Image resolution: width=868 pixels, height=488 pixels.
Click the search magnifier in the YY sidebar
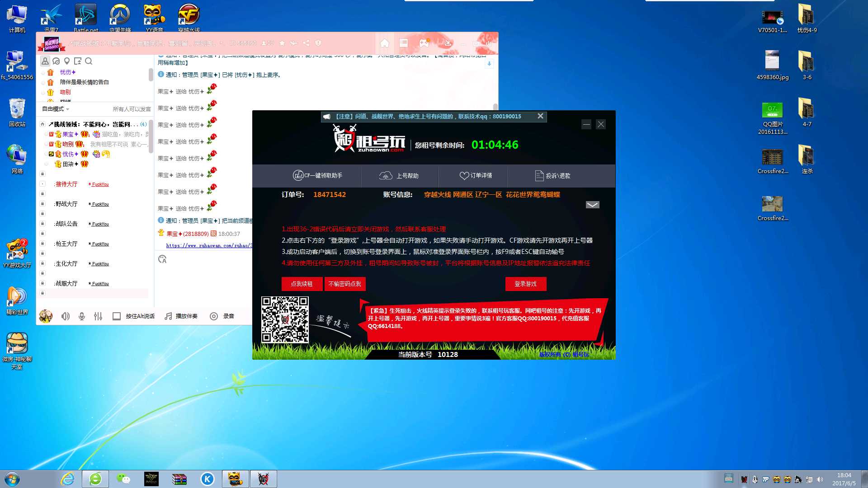(x=89, y=61)
